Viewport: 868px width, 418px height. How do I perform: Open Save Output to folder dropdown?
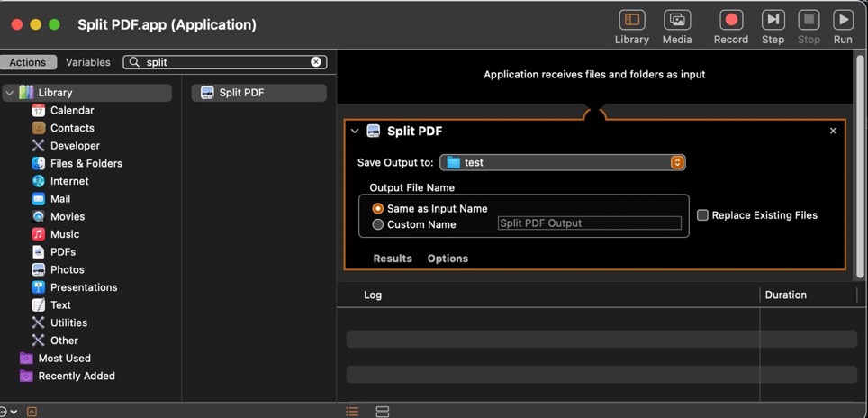[x=563, y=162]
